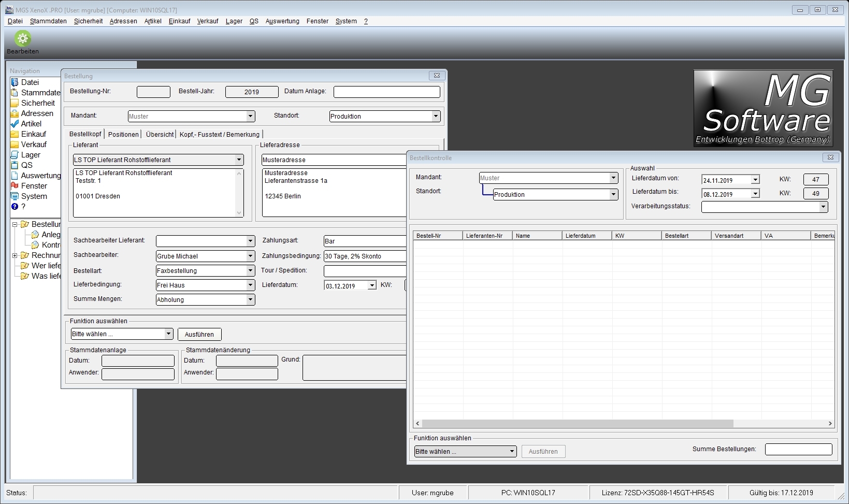The width and height of the screenshot is (849, 504).
Task: Click the Bearbeiten gear icon in toolbar
Action: click(22, 39)
